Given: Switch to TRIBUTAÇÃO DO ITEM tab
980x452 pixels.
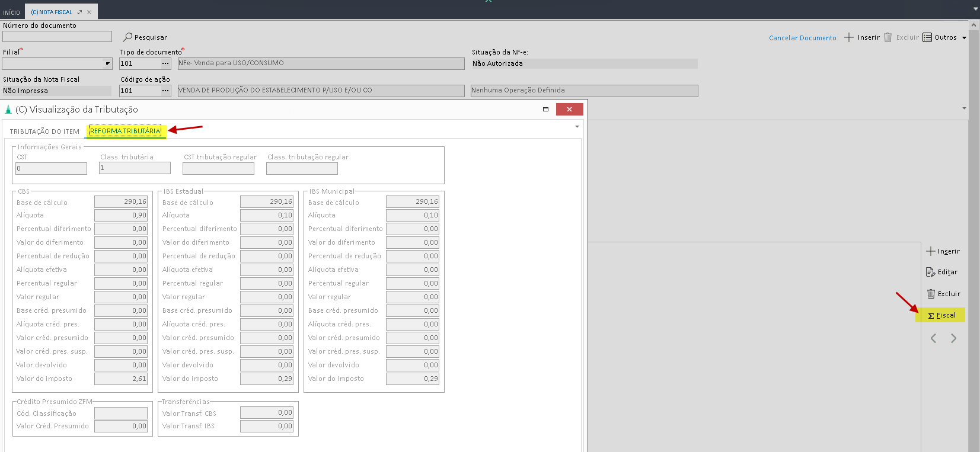Looking at the screenshot, I should coord(44,132).
